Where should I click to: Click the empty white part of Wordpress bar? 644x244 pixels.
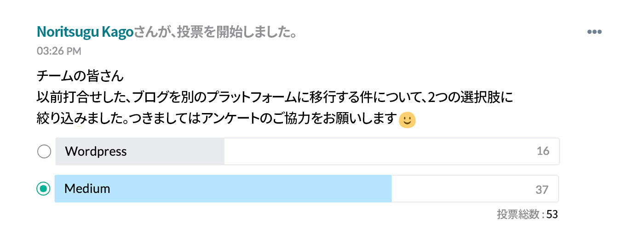377,152
